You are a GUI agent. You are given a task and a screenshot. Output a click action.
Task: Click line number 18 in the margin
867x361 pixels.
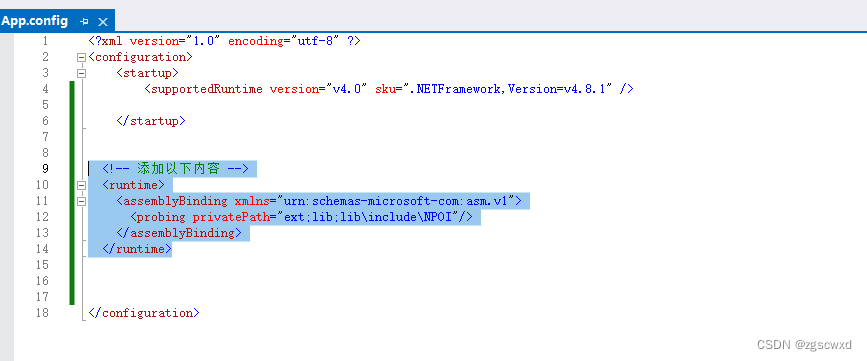point(42,313)
